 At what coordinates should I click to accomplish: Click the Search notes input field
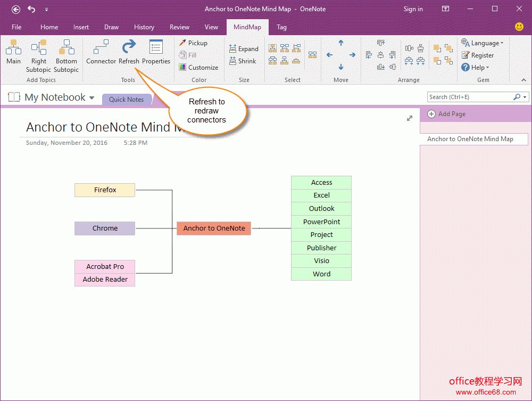(x=469, y=97)
